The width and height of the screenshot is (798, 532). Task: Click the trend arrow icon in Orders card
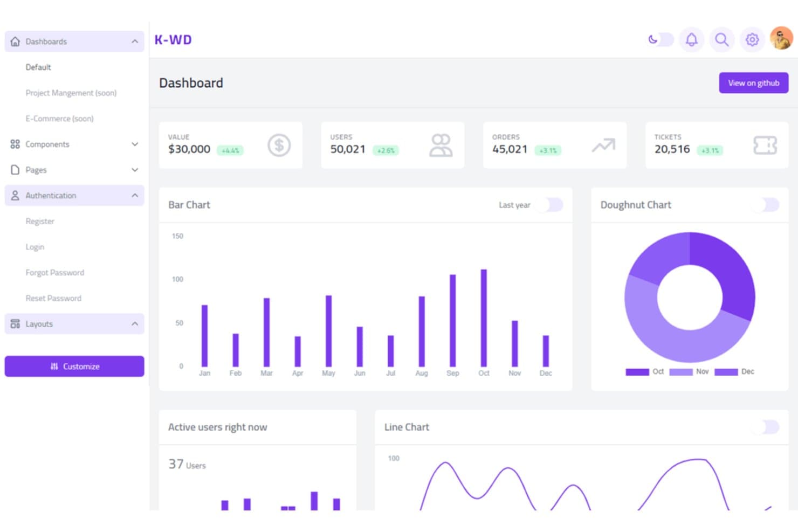coord(603,145)
